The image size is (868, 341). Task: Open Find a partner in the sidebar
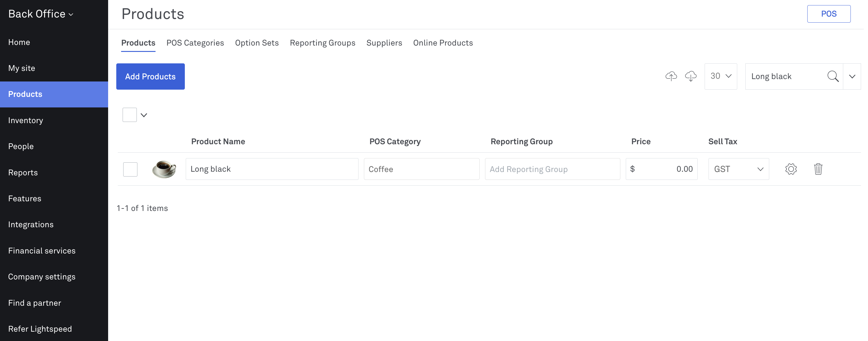point(54,303)
